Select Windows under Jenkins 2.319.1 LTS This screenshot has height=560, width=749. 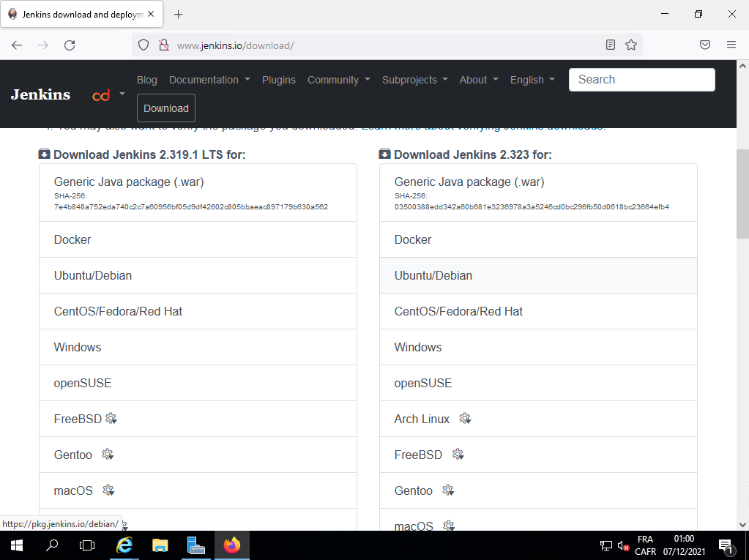(x=78, y=347)
